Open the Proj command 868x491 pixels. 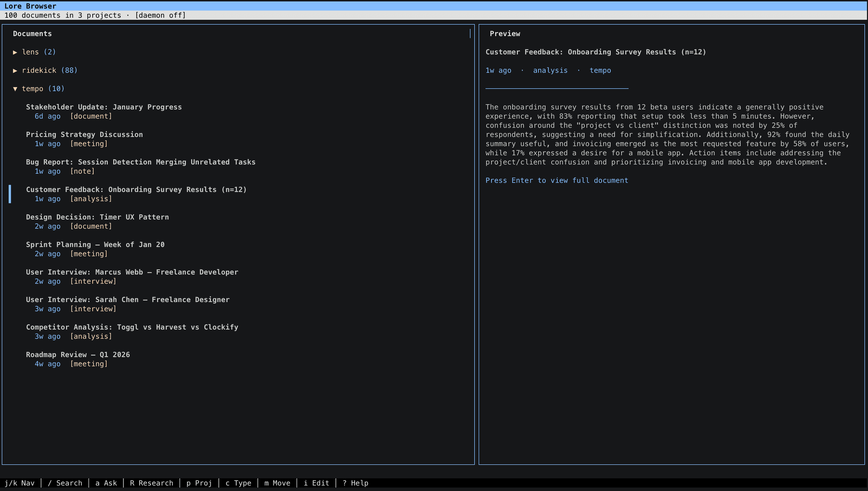point(199,483)
